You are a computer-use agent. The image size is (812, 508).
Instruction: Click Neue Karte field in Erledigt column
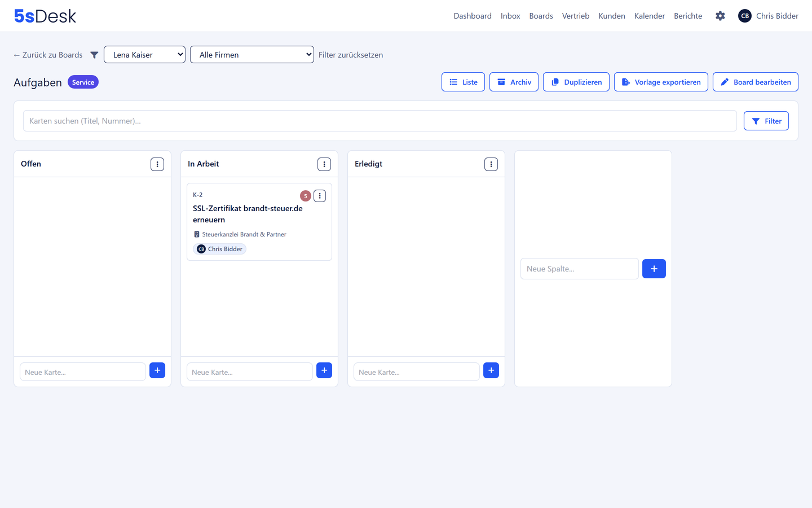[x=417, y=372]
